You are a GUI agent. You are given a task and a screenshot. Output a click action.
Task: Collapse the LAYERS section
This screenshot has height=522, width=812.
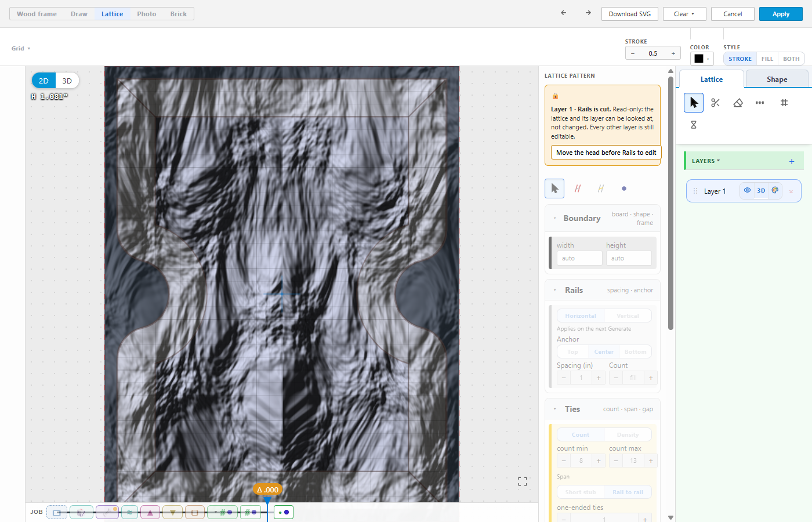pos(706,161)
